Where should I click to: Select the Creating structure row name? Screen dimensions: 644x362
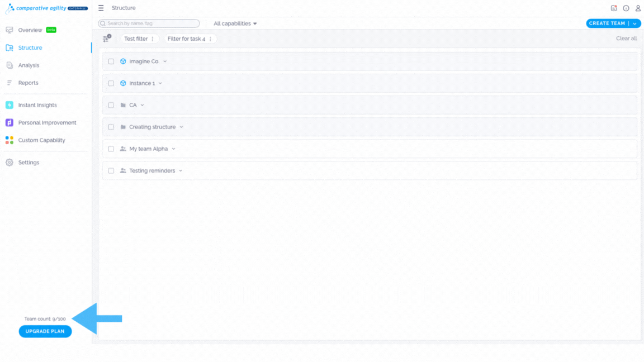153,127
